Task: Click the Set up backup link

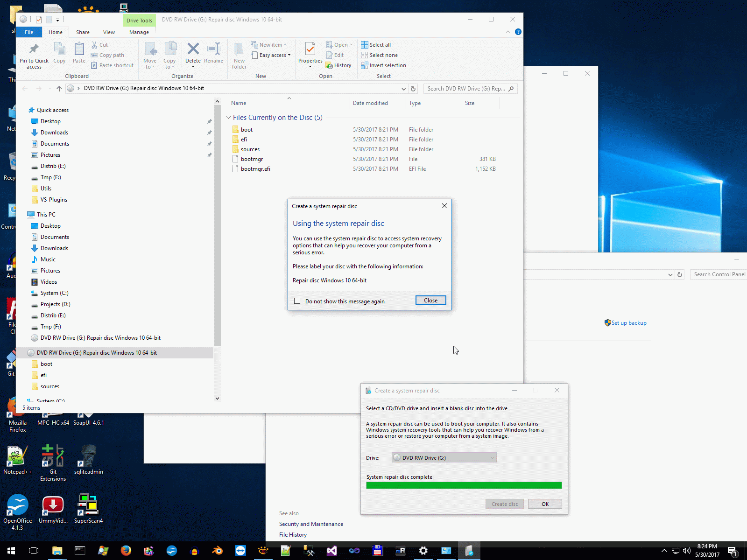Action: (x=629, y=323)
